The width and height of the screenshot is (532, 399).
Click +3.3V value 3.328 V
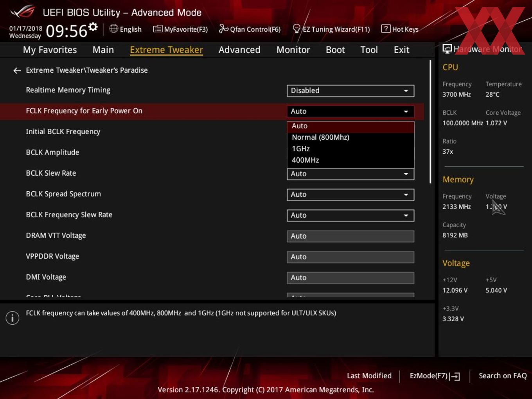tap(453, 319)
